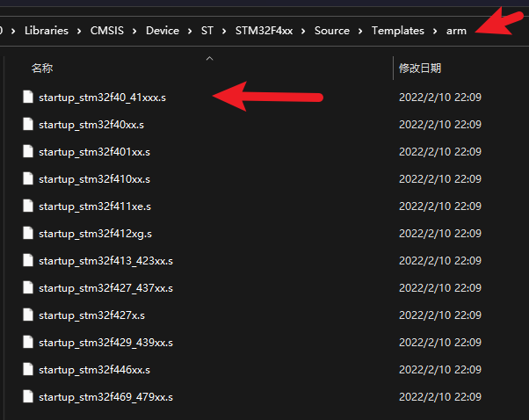Viewport: 529px width, 420px height.
Task: Select file name startup_stm32f40_41xxx.s
Action: point(102,98)
